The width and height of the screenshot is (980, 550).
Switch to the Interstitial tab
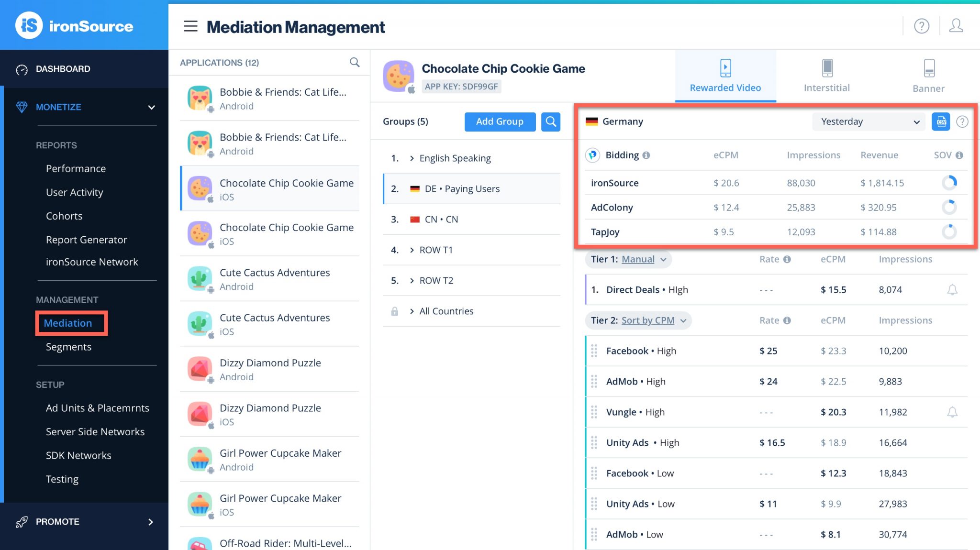coord(826,76)
